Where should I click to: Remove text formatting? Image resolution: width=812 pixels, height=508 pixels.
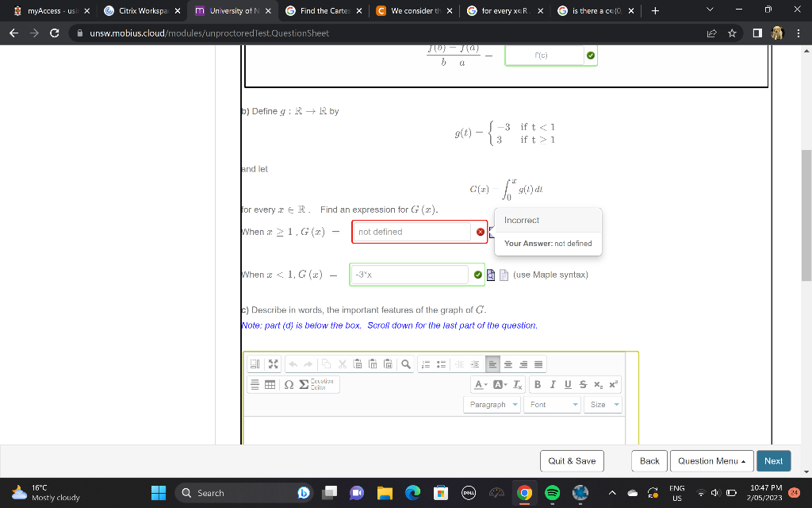[517, 385]
